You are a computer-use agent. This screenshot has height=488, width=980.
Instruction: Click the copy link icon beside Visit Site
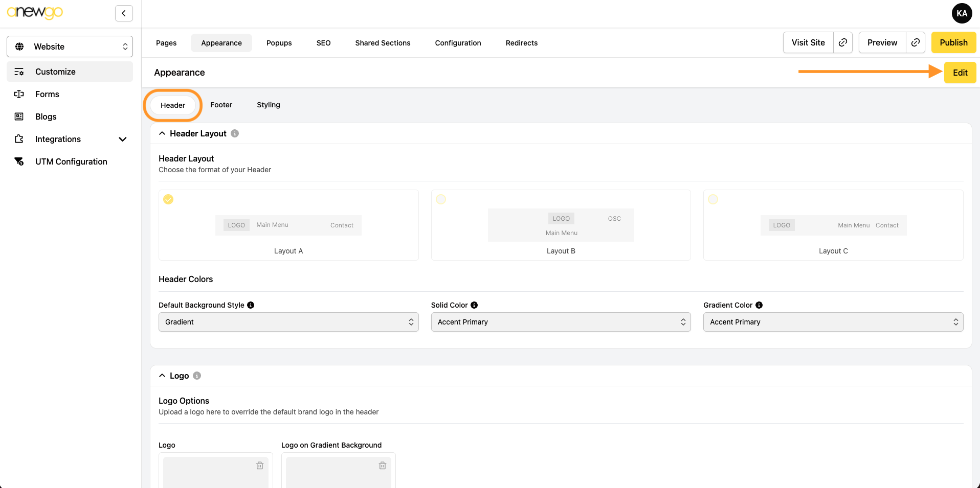tap(843, 42)
